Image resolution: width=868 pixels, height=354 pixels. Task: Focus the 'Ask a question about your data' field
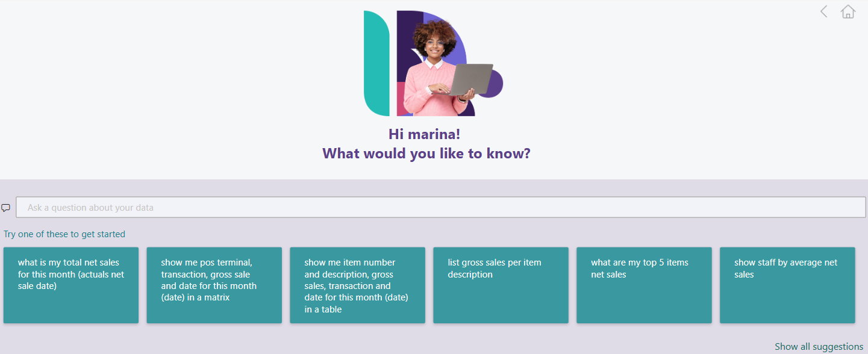coord(441,207)
